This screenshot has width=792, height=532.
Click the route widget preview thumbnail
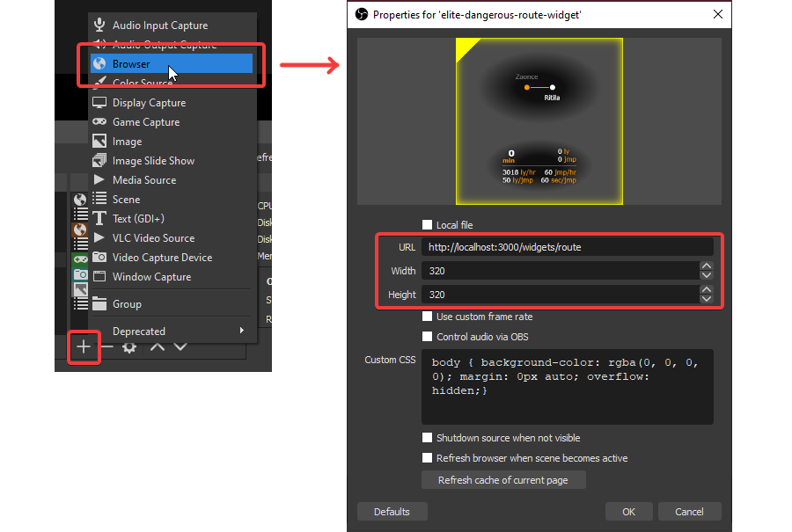(539, 121)
